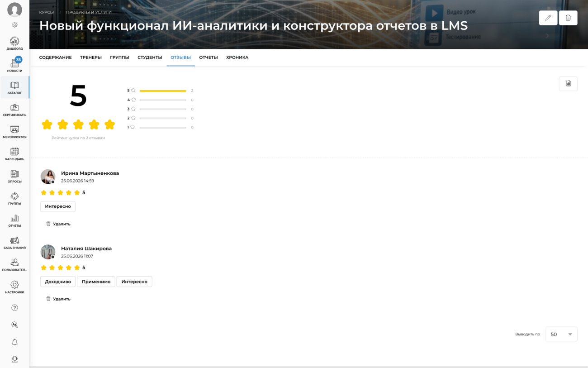
Task: Click the small gear under profile avatar
Action: click(14, 25)
